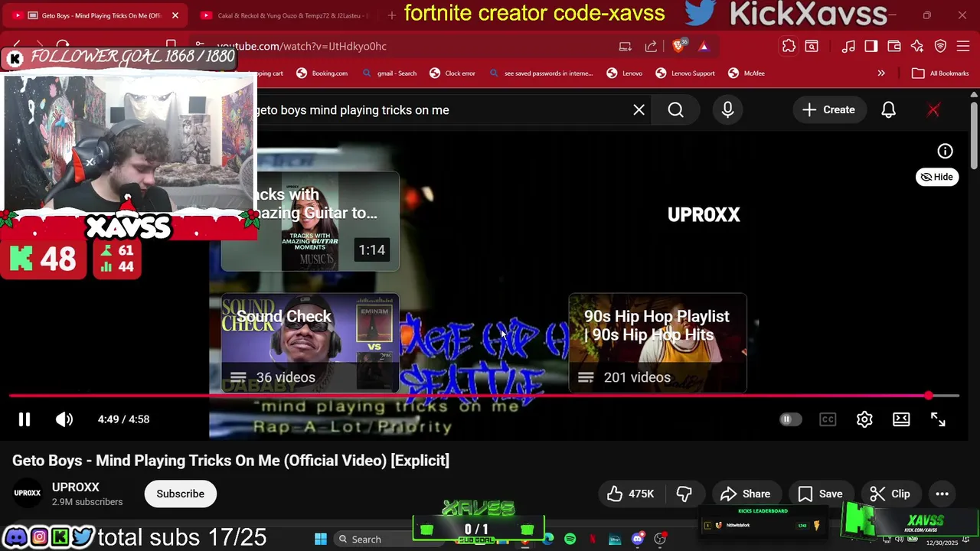Open the UPROXX channel name link
Image resolution: width=980 pixels, height=551 pixels.
[76, 487]
